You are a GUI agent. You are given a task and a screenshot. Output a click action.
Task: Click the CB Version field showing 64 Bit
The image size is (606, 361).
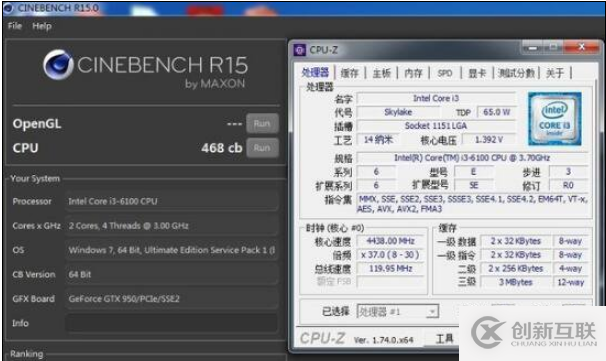172,274
